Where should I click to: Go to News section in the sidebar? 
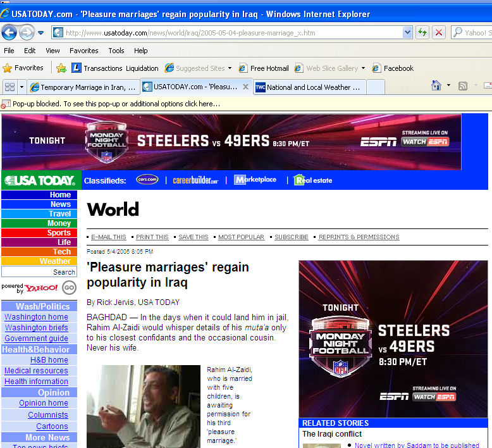click(39, 204)
